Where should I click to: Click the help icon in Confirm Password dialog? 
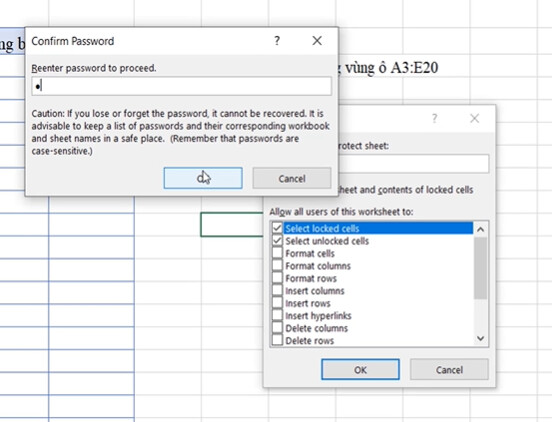pos(277,41)
